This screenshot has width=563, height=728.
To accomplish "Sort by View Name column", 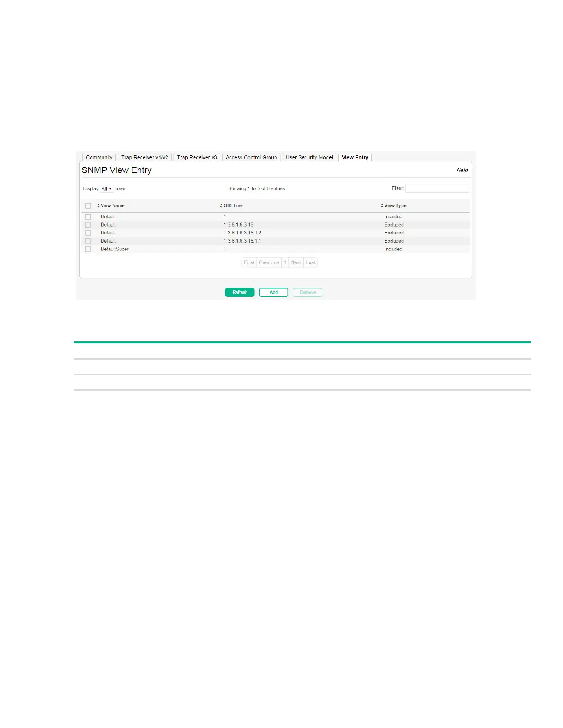I will 111,206.
